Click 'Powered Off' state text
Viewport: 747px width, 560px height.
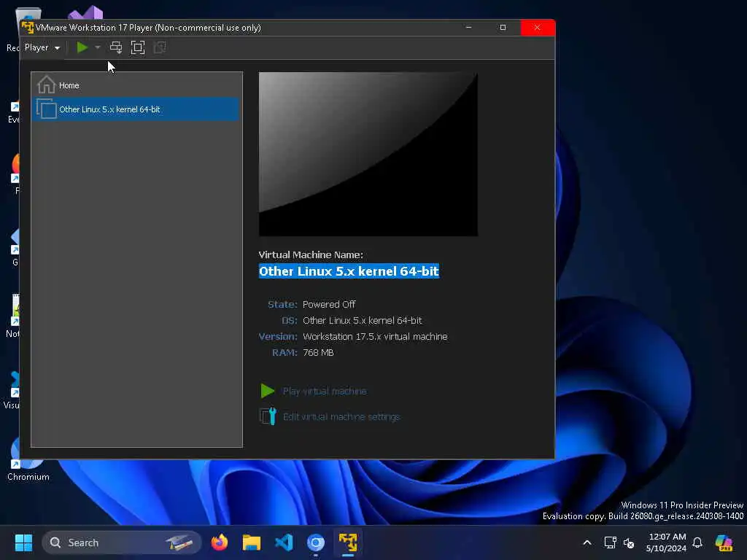tap(329, 304)
